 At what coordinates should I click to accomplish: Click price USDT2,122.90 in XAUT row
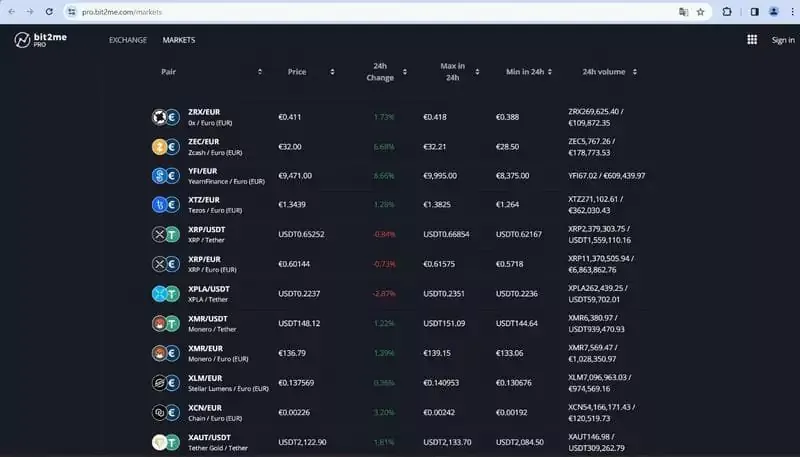point(302,442)
